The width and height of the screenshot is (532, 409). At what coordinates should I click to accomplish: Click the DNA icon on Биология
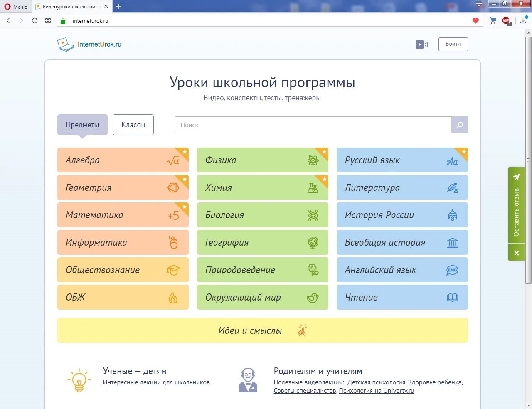tap(313, 215)
